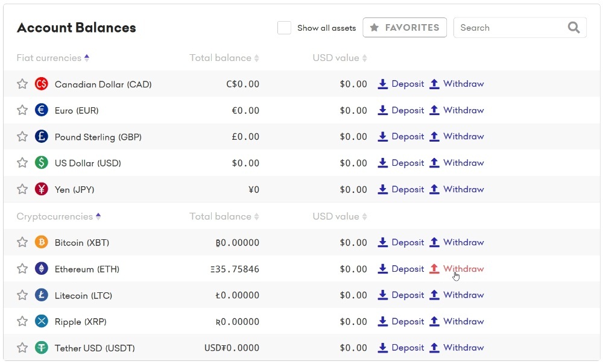This screenshot has height=364, width=603.
Task: Withdraw Yen (JPY)
Action: 456,189
